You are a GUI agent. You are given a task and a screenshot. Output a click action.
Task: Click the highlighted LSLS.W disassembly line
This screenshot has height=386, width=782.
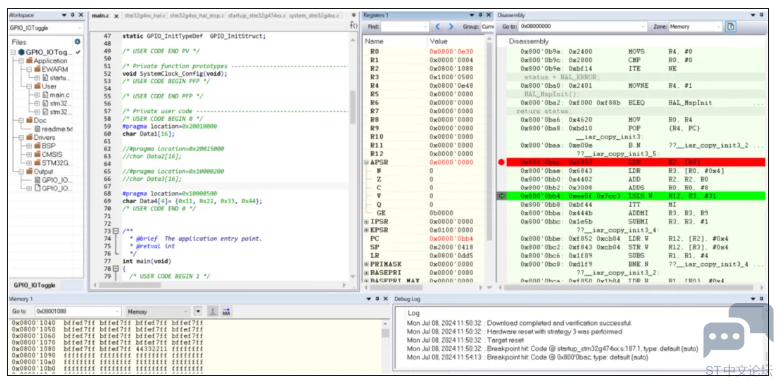tap(635, 196)
